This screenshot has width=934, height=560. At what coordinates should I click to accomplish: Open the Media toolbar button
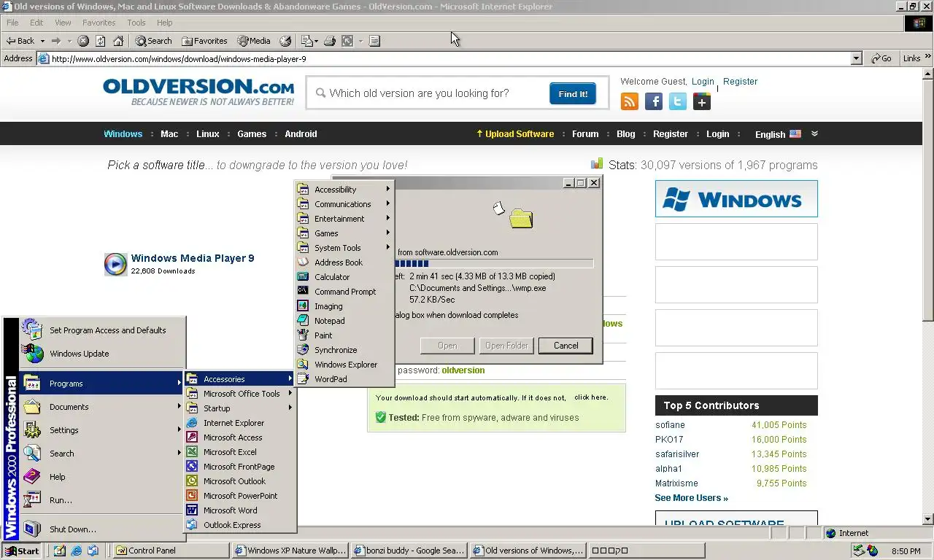point(253,41)
